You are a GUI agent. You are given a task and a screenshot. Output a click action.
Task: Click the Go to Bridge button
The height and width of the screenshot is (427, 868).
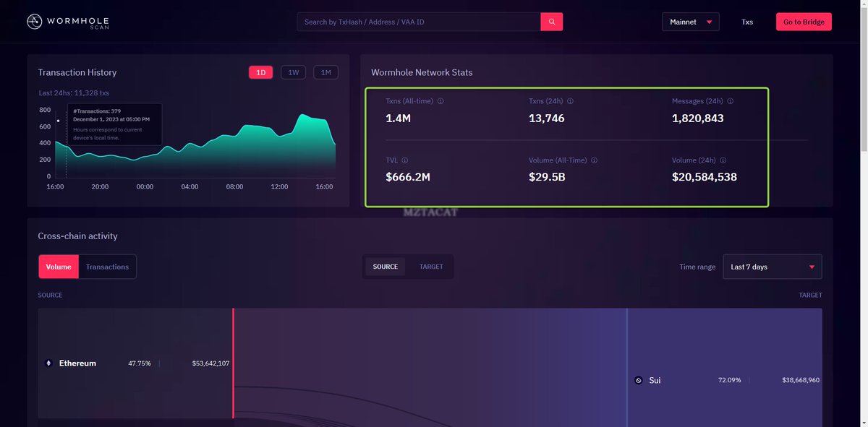pyautogui.click(x=804, y=22)
